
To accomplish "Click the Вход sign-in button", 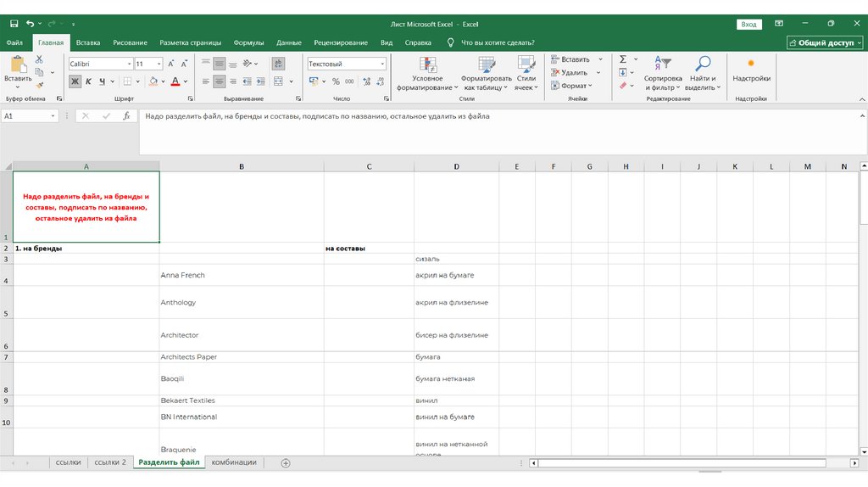I will click(748, 25).
